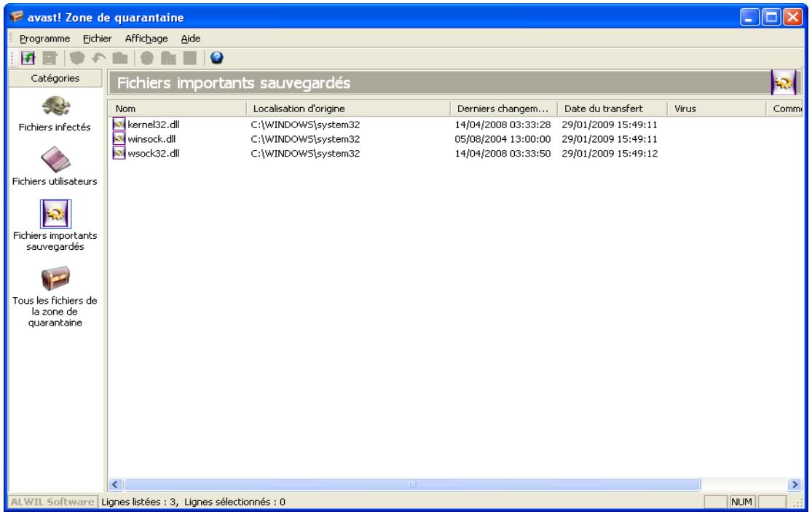
Task: Sort by Localisation d'origine column header
Action: 348,109
